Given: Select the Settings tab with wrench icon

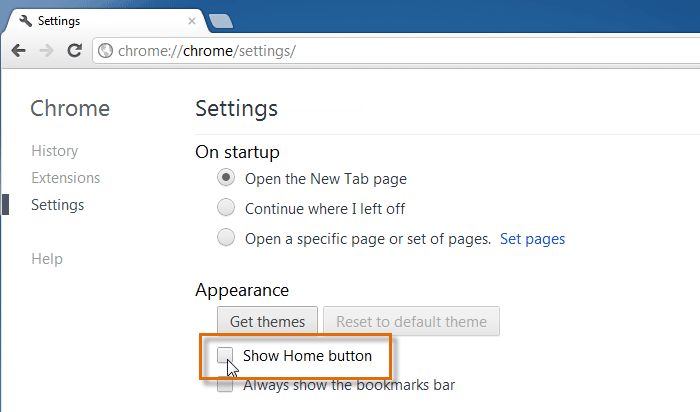Looking at the screenshot, I should pyautogui.click(x=105, y=21).
